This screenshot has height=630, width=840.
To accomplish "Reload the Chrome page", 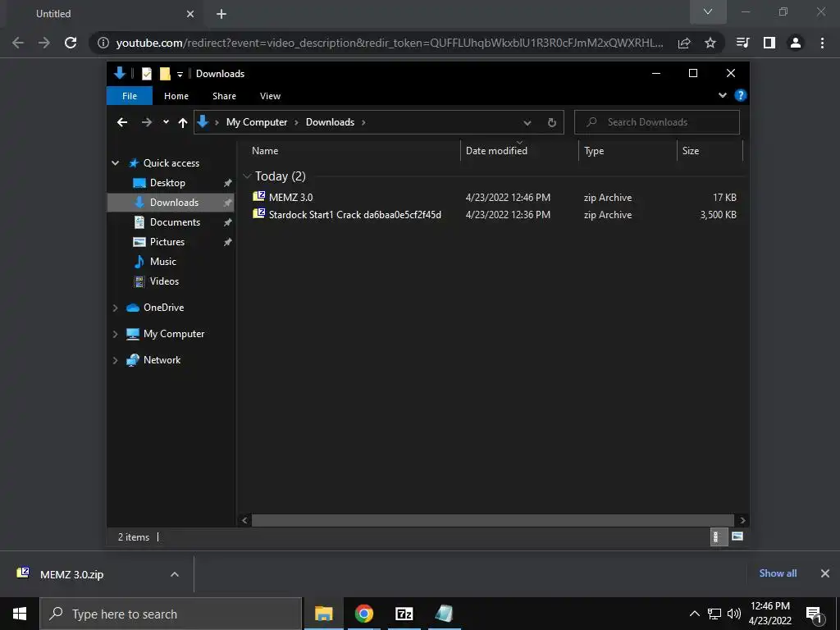I will point(71,43).
